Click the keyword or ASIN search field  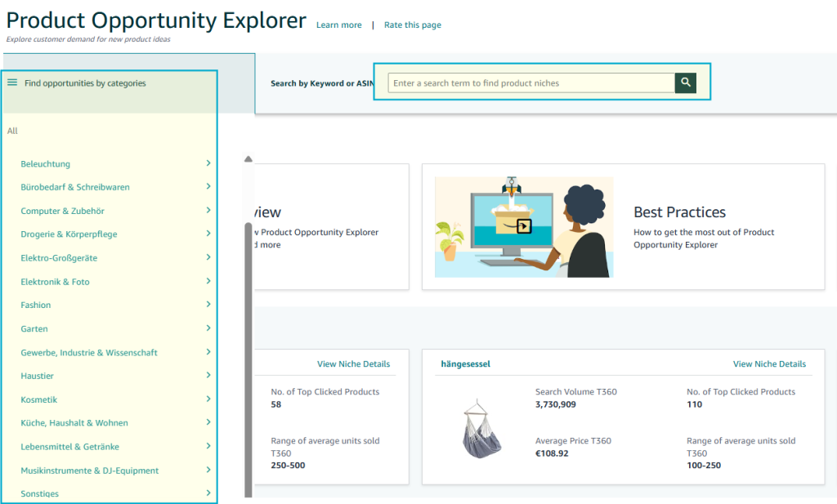pyautogui.click(x=531, y=83)
